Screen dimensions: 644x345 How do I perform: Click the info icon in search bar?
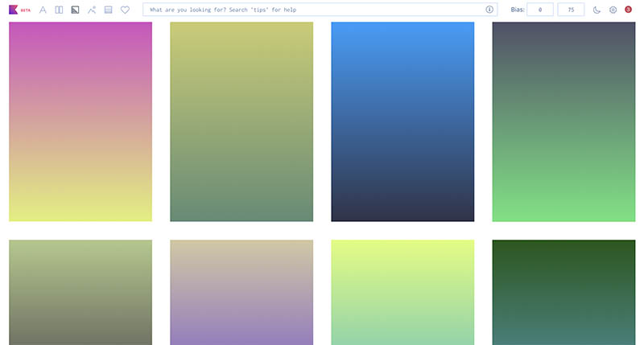(489, 10)
